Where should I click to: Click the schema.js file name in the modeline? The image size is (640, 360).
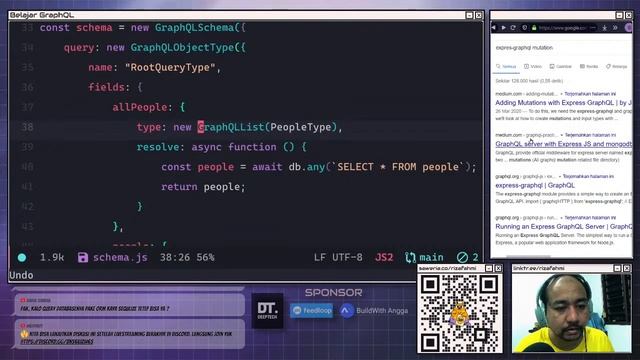point(120,258)
